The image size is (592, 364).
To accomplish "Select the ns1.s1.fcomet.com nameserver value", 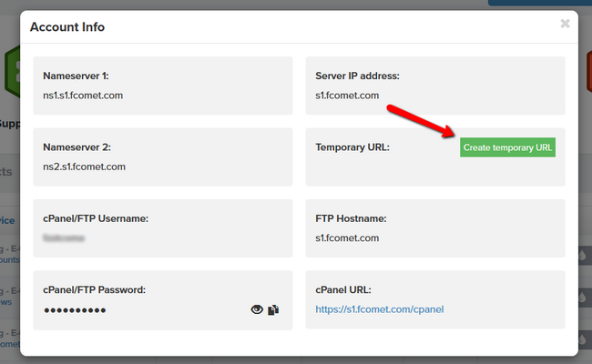I will click(83, 96).
